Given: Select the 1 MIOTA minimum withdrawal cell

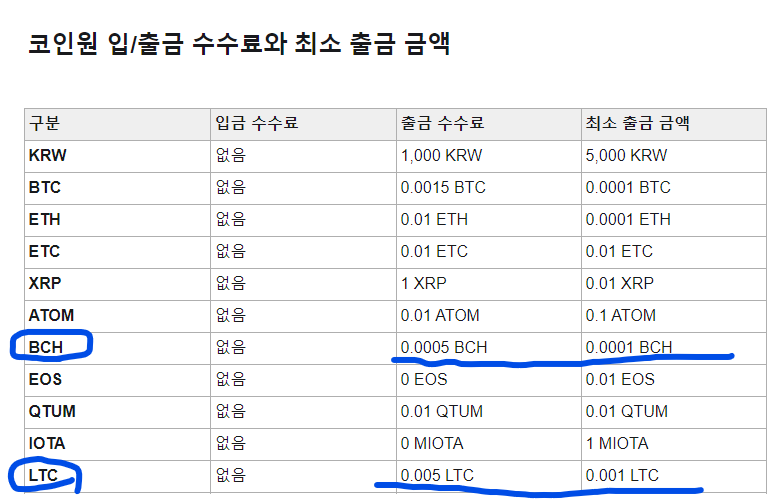Looking at the screenshot, I should [x=674, y=444].
